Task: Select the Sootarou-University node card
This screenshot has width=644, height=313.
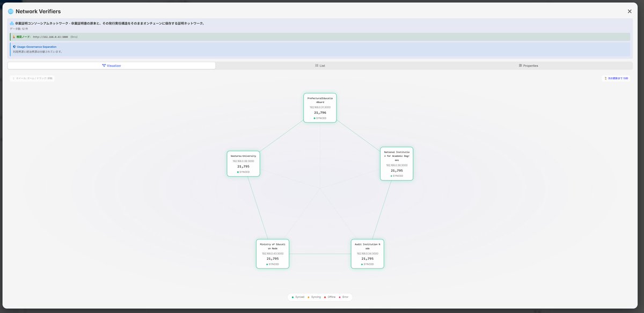Action: pyautogui.click(x=243, y=164)
